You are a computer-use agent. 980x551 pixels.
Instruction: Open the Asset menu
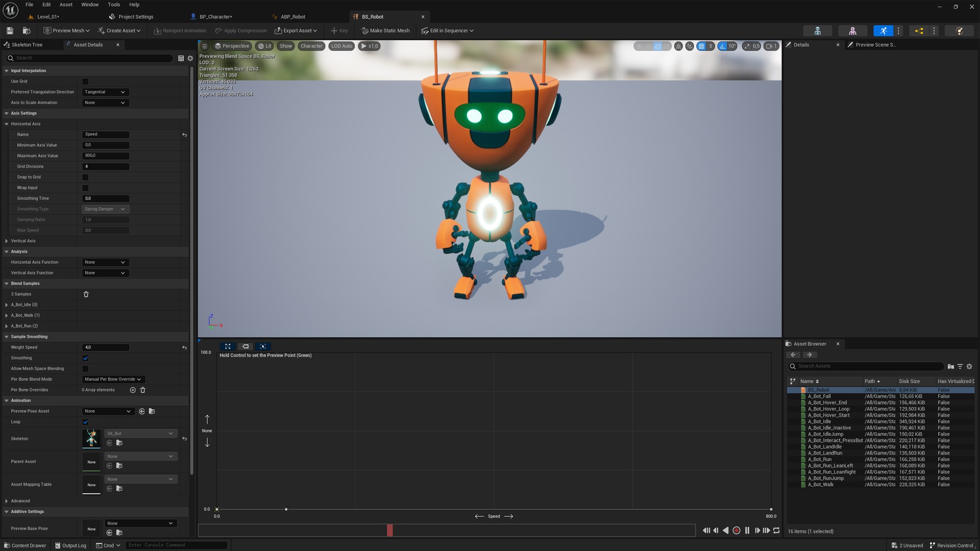point(66,5)
